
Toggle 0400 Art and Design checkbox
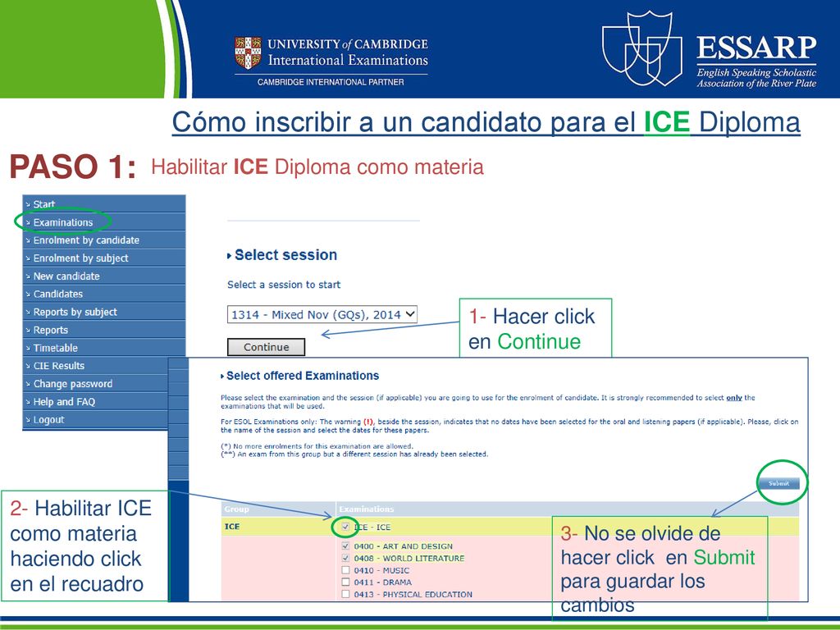pos(345,546)
